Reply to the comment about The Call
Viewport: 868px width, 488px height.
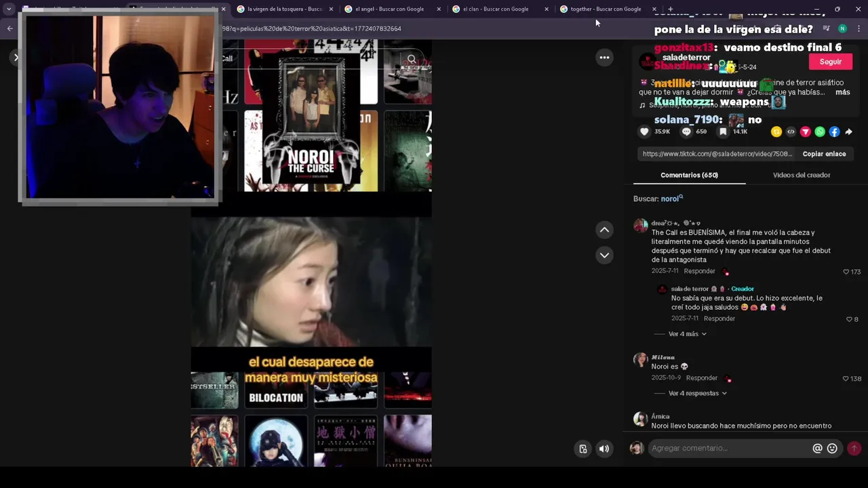coord(699,271)
